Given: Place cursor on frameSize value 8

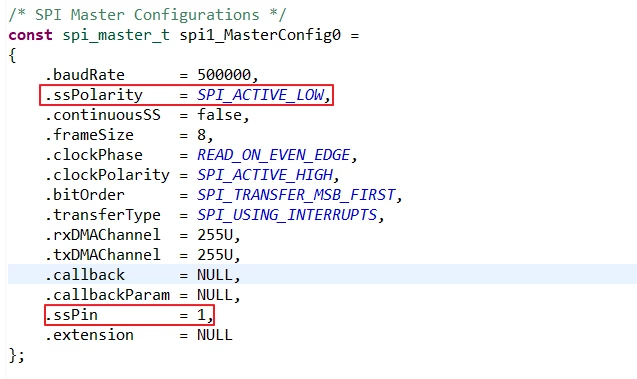Looking at the screenshot, I should click(202, 135).
